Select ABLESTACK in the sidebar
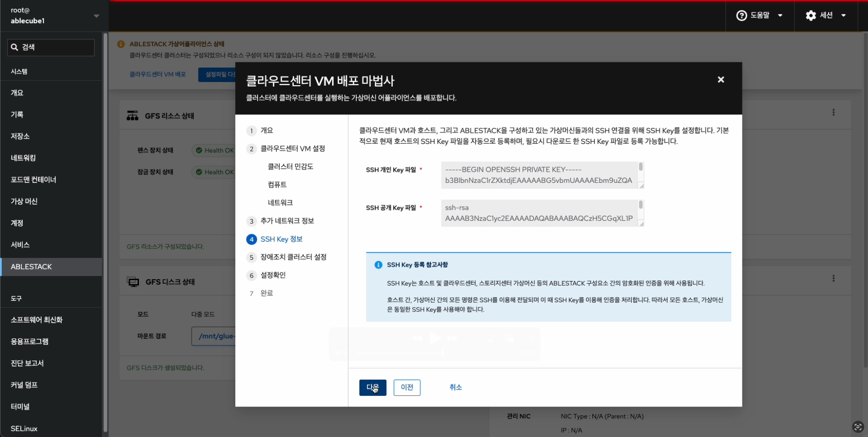Screen dimensions: 868x437 tap(51, 267)
